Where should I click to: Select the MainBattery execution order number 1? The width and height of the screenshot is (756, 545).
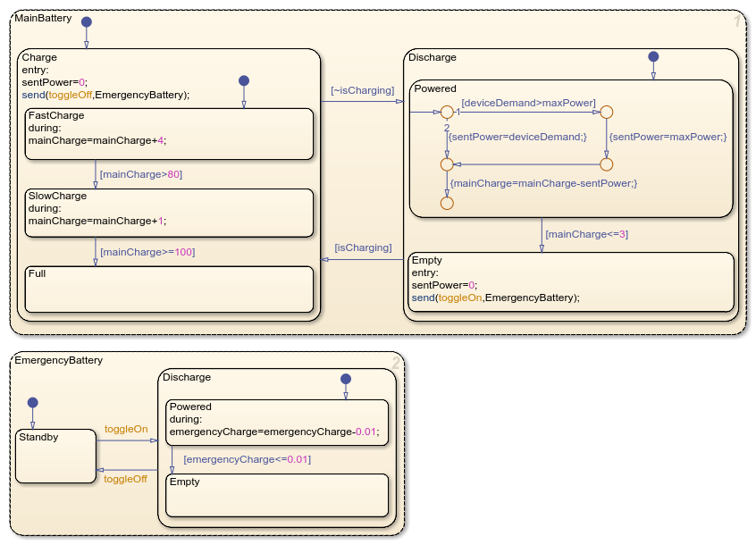click(737, 21)
